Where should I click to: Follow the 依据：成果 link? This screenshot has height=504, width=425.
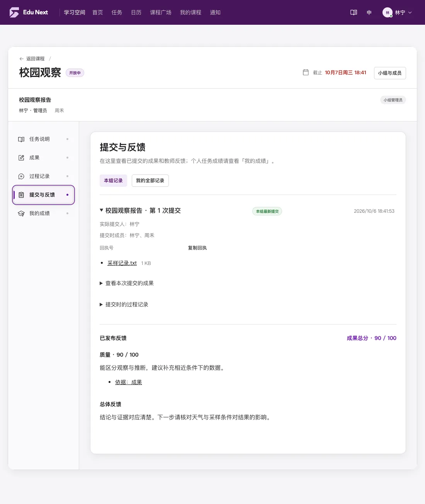[x=129, y=382]
